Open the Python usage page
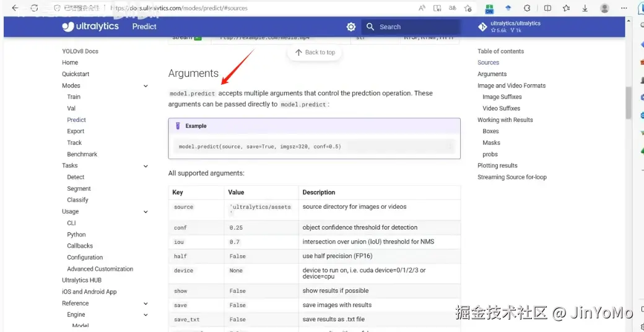The height and width of the screenshot is (332, 644). (76, 235)
